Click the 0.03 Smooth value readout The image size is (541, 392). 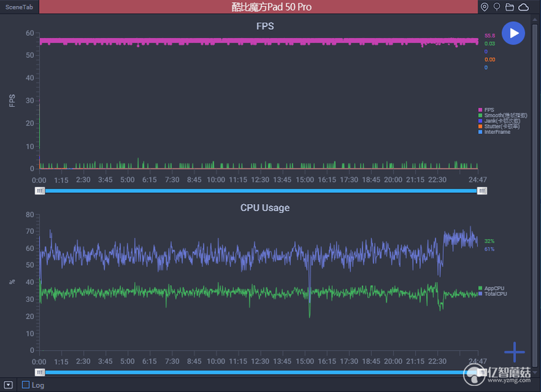pos(490,43)
